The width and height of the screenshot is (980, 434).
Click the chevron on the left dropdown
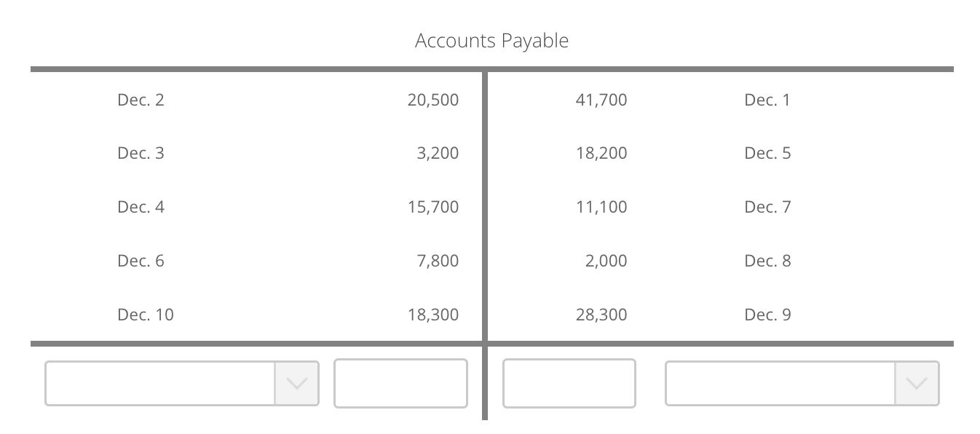(296, 384)
